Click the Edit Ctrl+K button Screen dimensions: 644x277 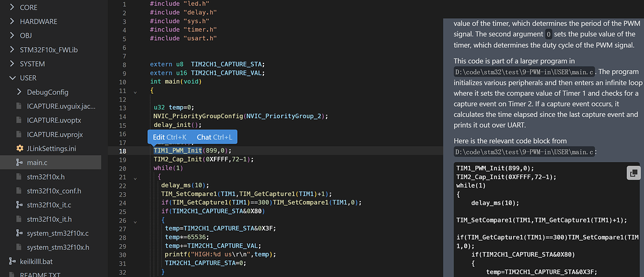(x=169, y=137)
